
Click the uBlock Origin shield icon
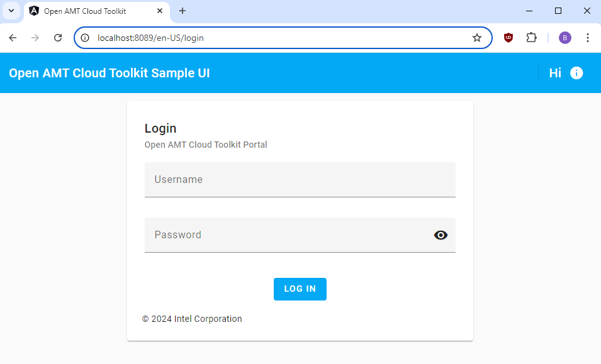pos(508,38)
